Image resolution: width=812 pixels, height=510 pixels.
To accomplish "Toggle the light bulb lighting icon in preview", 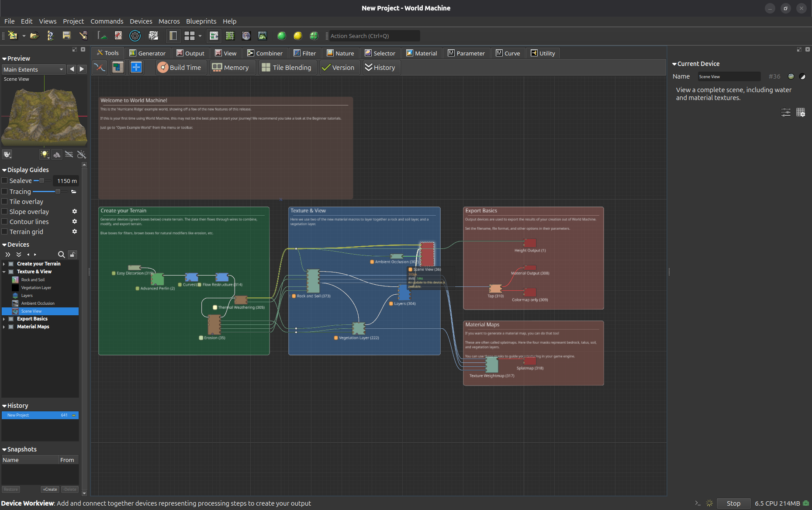I will pyautogui.click(x=45, y=155).
